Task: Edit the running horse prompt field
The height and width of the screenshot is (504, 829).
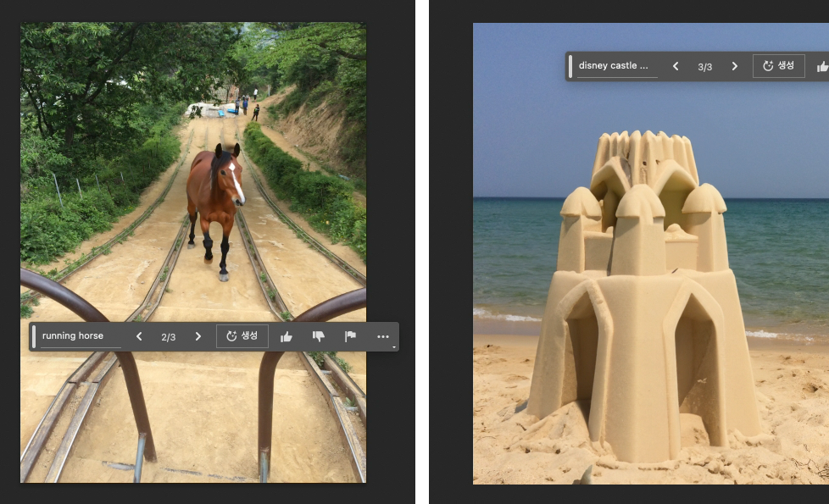Action: coord(81,336)
